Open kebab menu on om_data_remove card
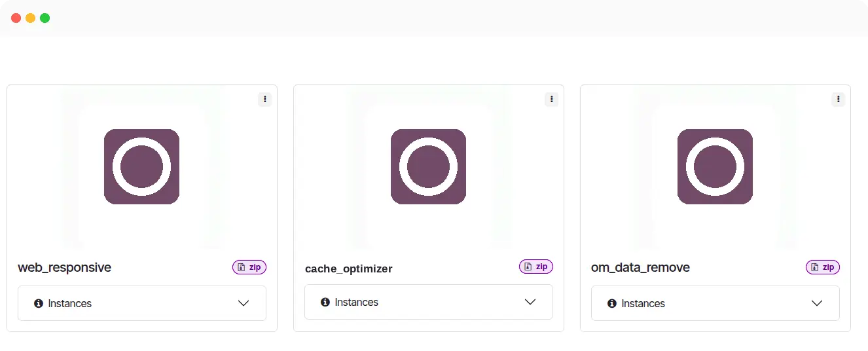 tap(839, 100)
